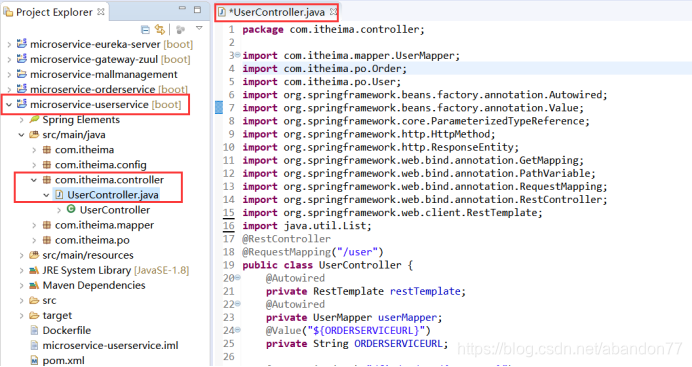This screenshot has height=367, width=692.
Task: Select the microservice-userservice project icon
Action: coord(22,104)
